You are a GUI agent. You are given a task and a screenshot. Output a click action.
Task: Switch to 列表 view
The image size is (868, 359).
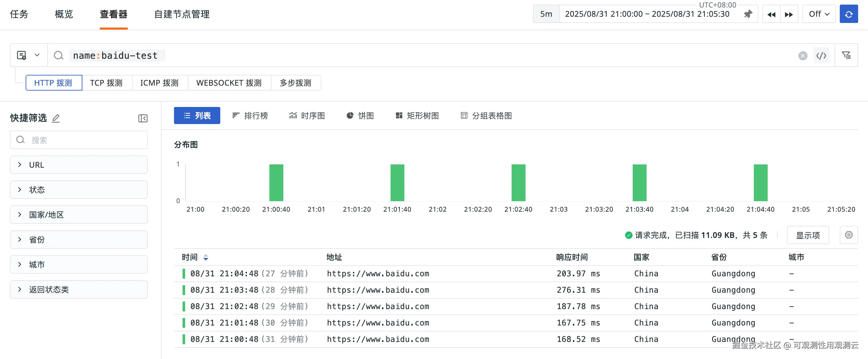pyautogui.click(x=197, y=116)
